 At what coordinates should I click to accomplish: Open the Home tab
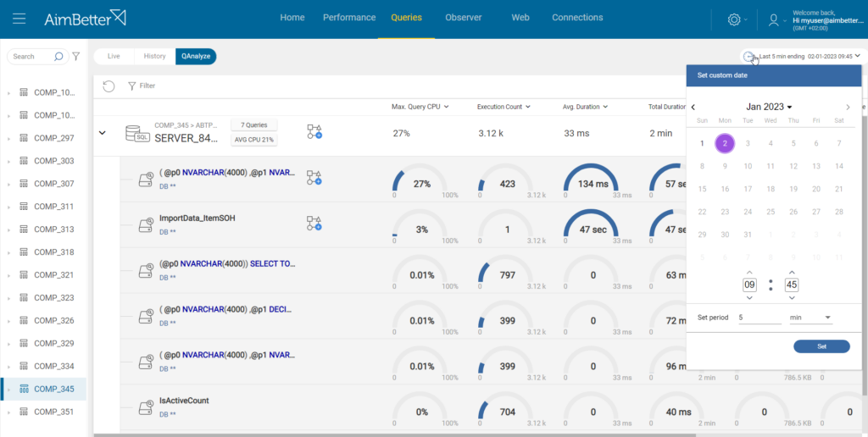pos(292,18)
